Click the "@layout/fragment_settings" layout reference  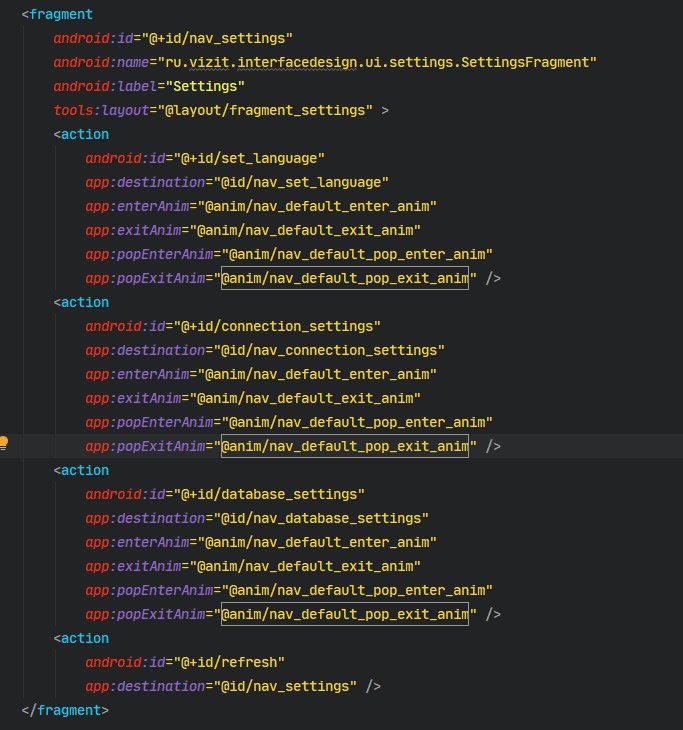click(x=265, y=110)
